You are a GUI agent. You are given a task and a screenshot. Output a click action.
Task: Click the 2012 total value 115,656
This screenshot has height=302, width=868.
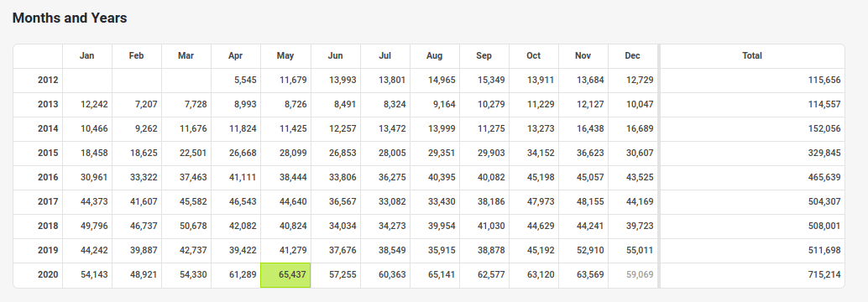click(824, 81)
